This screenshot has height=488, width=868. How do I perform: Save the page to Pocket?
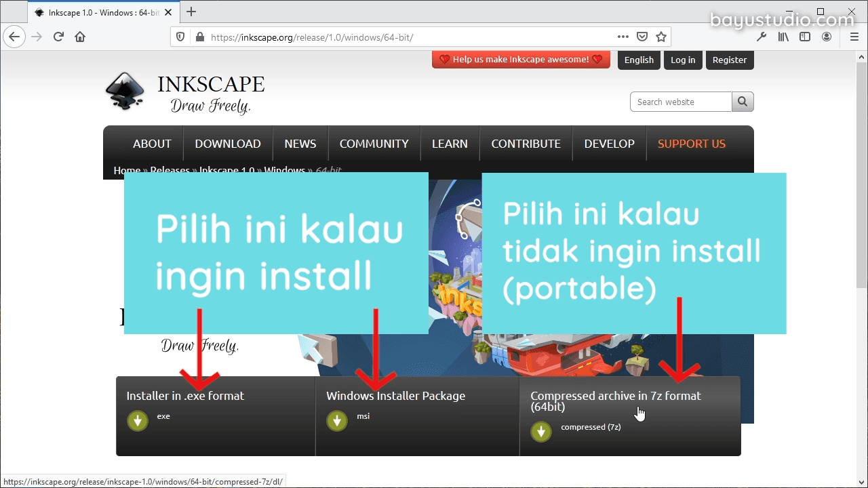pos(642,37)
